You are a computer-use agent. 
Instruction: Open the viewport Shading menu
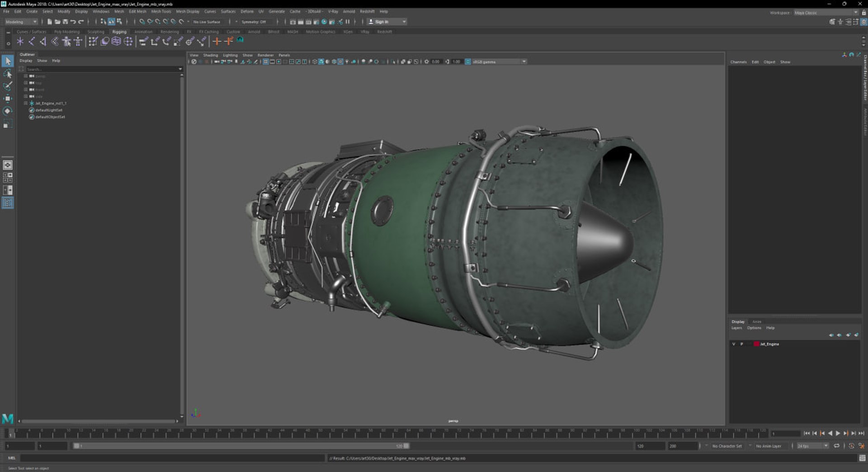pos(210,55)
